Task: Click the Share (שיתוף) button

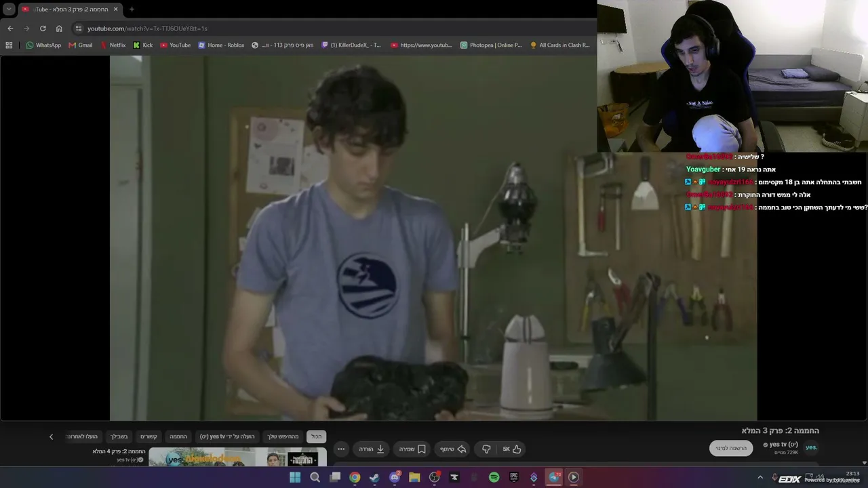Action: pyautogui.click(x=453, y=449)
